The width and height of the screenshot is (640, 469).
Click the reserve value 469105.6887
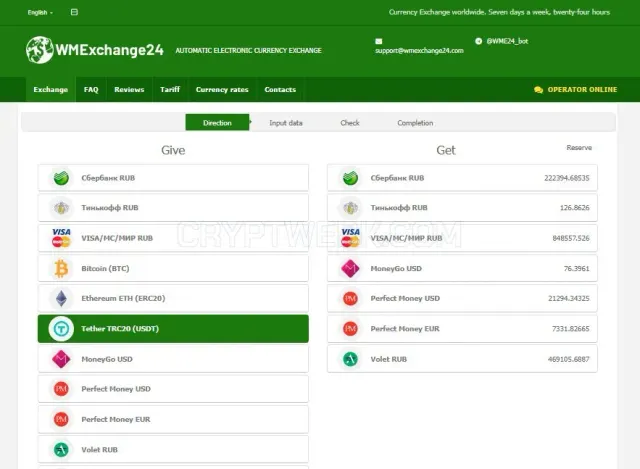569,359
